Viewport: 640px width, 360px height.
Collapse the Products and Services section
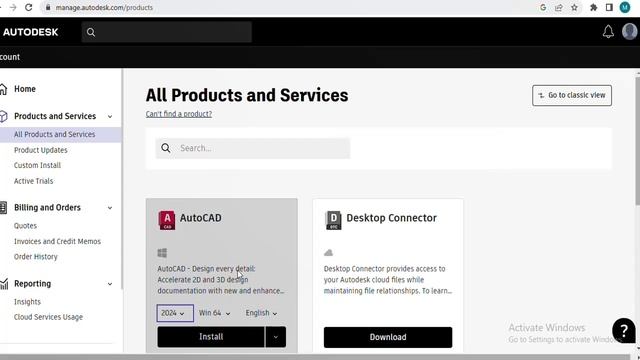click(x=110, y=116)
